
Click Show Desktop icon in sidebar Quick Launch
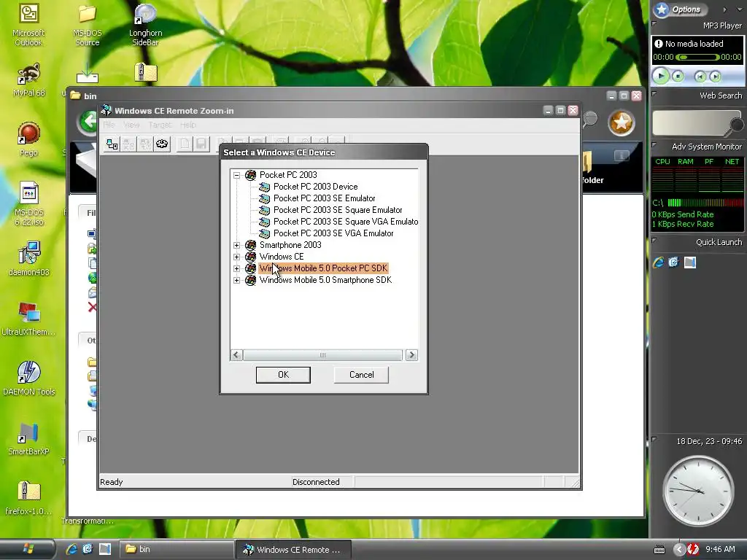[x=690, y=262]
